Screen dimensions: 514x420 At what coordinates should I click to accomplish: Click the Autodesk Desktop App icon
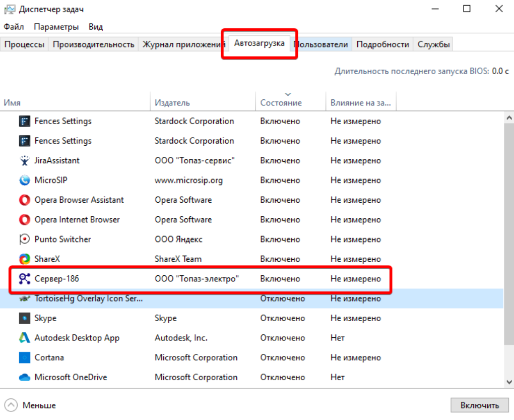25,338
